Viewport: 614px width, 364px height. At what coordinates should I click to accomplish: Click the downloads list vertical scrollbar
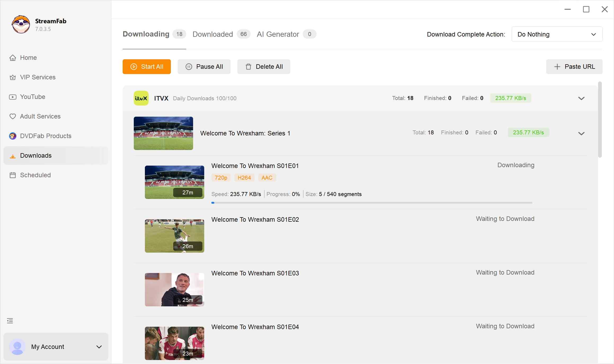point(600,120)
